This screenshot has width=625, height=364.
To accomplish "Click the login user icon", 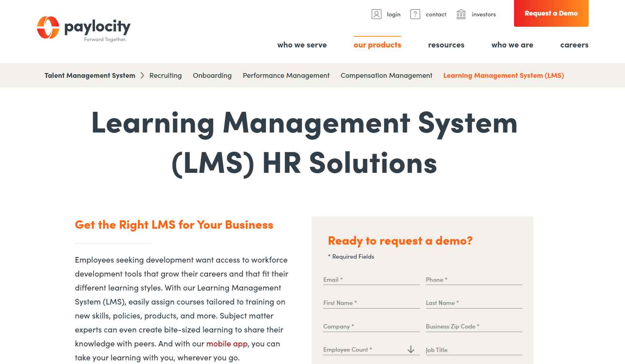I will pos(376,14).
